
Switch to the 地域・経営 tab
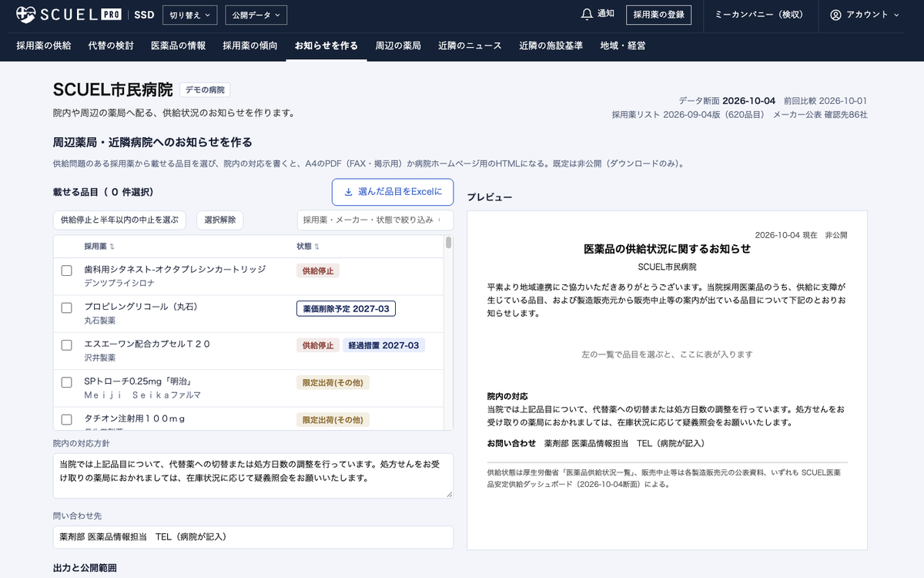click(623, 45)
